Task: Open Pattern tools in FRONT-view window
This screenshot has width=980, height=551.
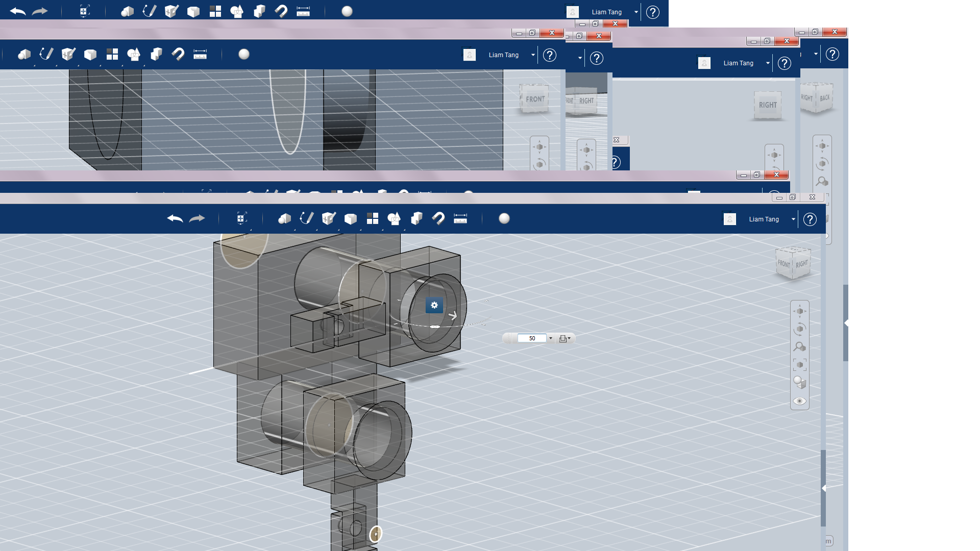Action: (112, 55)
